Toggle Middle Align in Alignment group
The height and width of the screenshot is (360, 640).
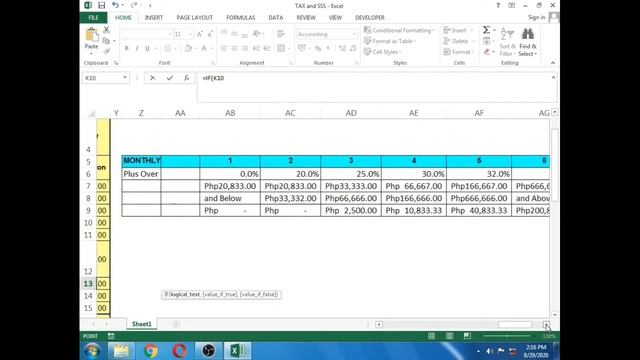click(x=234, y=34)
